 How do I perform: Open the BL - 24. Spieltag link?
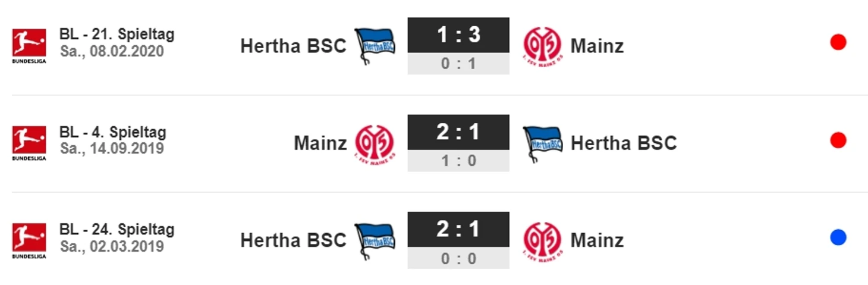click(117, 228)
